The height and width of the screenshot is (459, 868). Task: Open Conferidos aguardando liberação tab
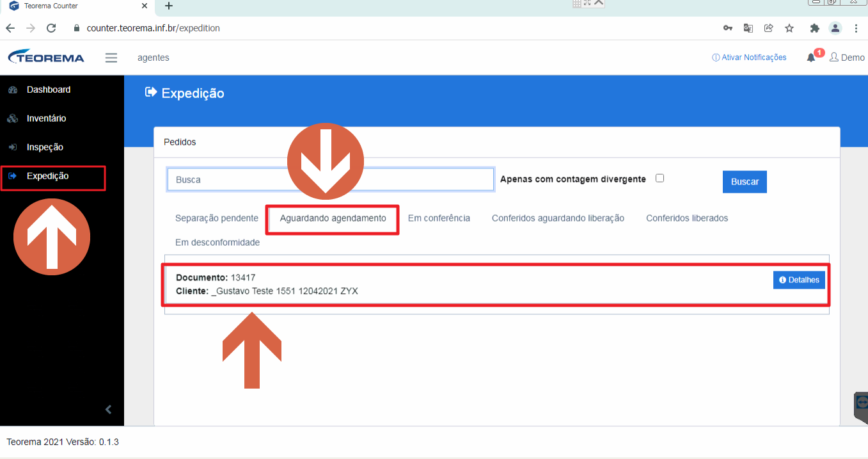[558, 218]
